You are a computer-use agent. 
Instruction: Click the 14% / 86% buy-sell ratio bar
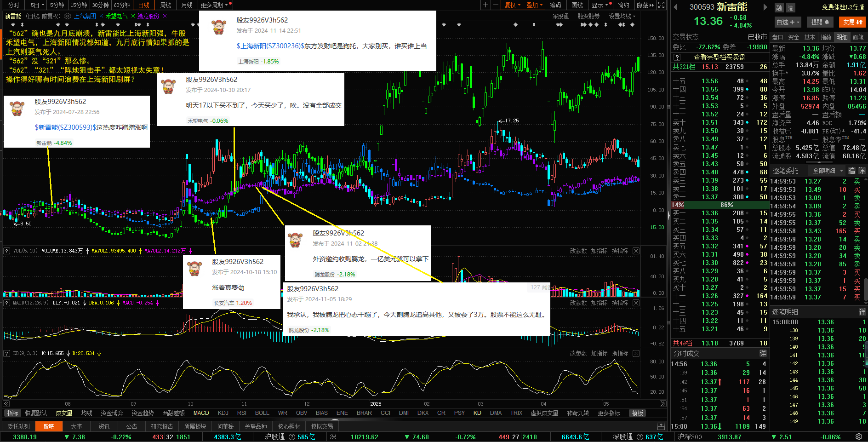tap(720, 205)
